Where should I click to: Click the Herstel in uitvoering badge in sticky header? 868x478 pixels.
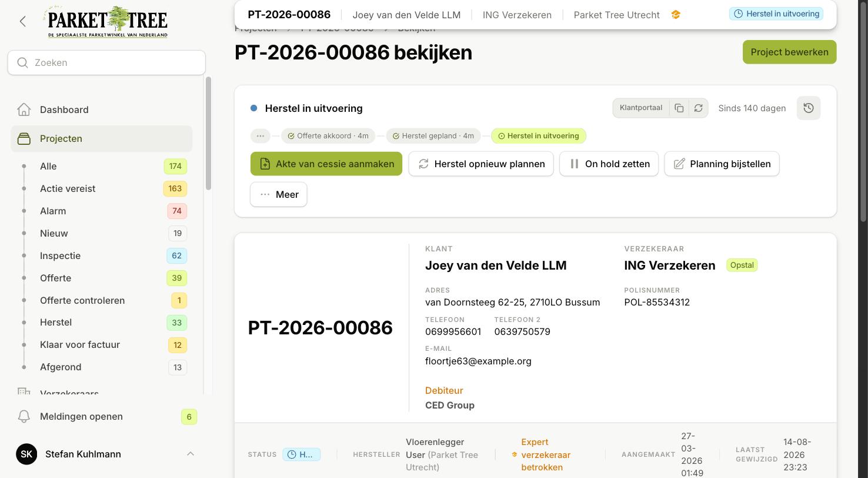point(776,14)
